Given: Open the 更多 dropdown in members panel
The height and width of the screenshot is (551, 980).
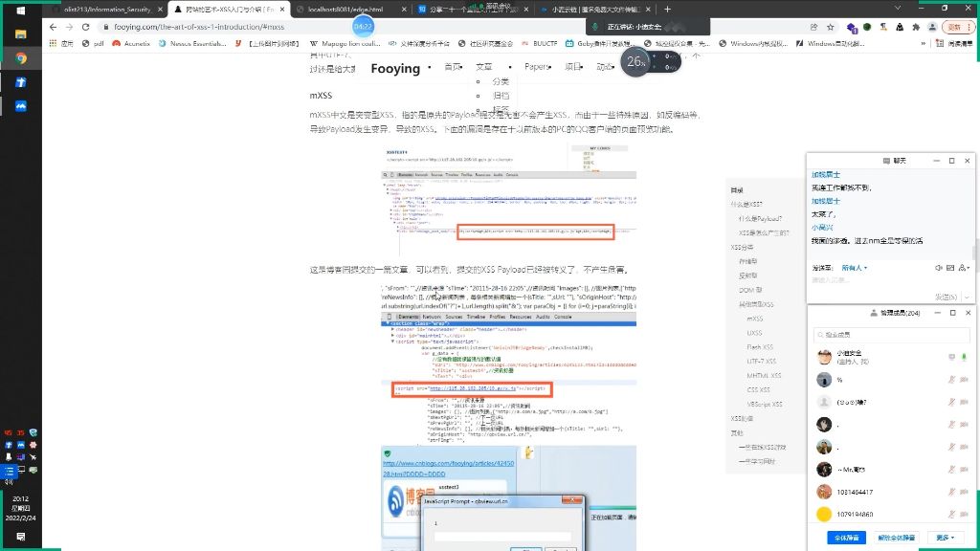Looking at the screenshot, I should point(945,538).
